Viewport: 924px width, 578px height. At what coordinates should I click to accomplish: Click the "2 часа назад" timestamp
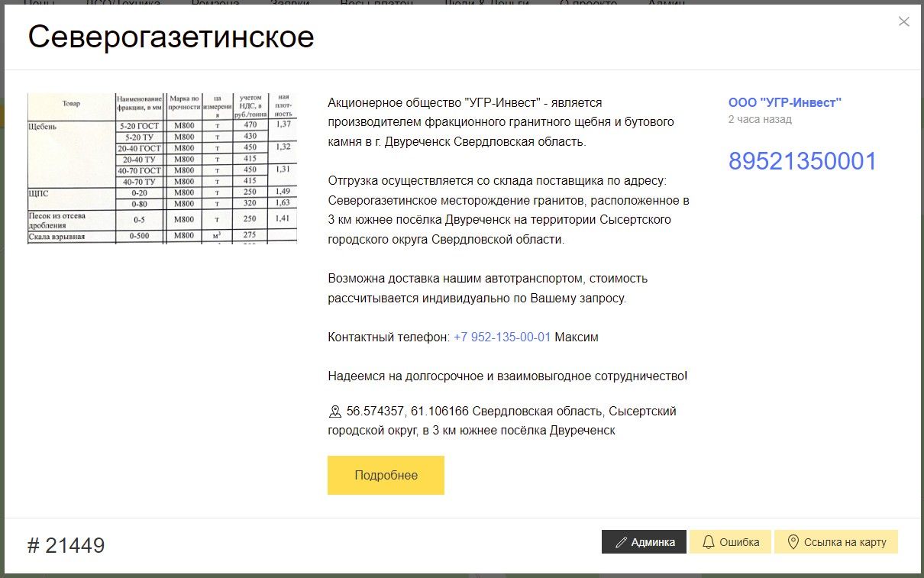pyautogui.click(x=760, y=119)
